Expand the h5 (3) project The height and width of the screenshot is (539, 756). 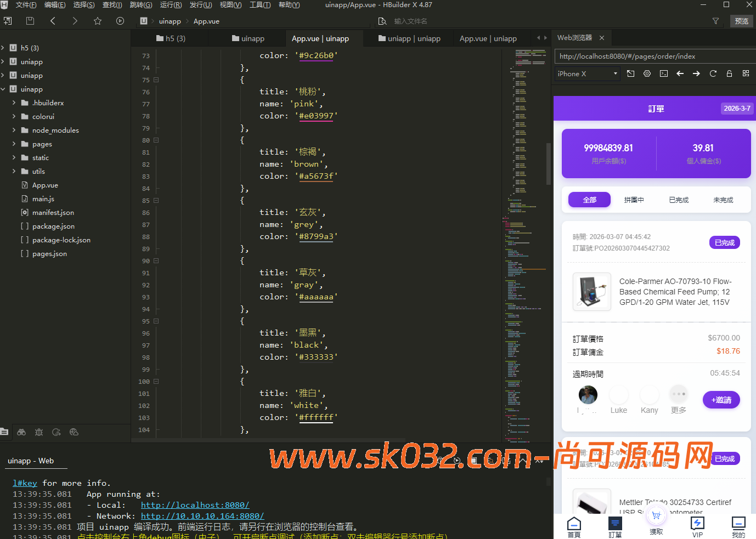click(3, 48)
